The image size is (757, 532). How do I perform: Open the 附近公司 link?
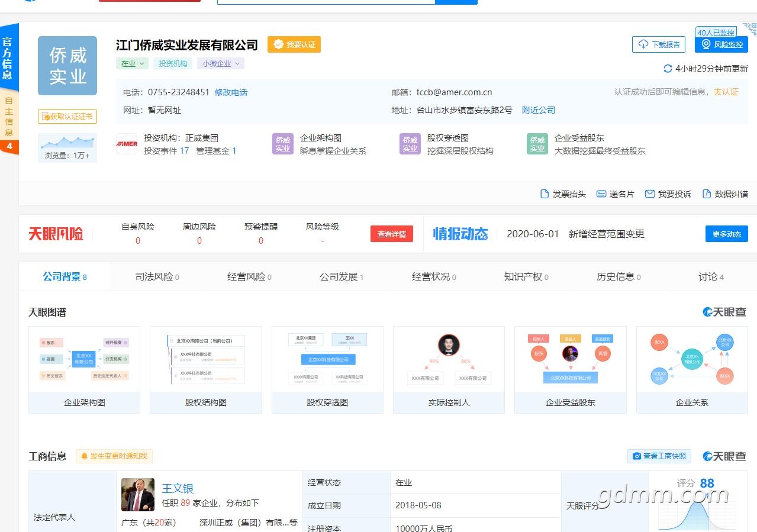point(539,110)
